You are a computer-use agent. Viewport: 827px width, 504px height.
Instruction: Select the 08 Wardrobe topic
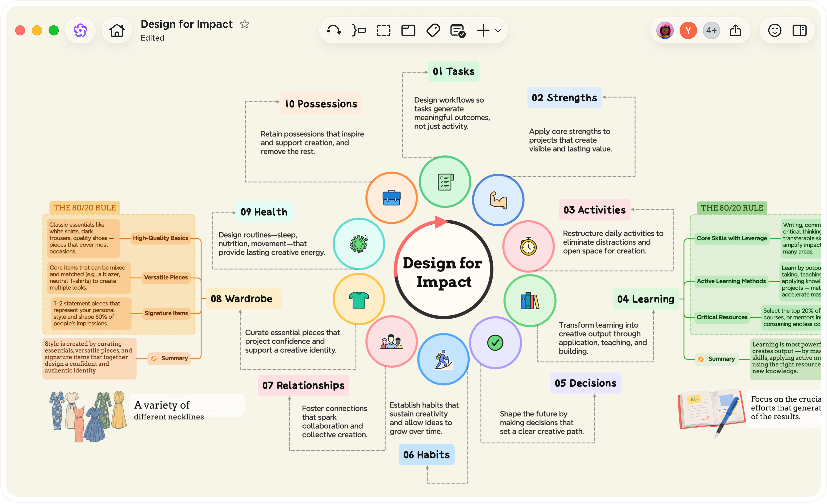pyautogui.click(x=244, y=299)
